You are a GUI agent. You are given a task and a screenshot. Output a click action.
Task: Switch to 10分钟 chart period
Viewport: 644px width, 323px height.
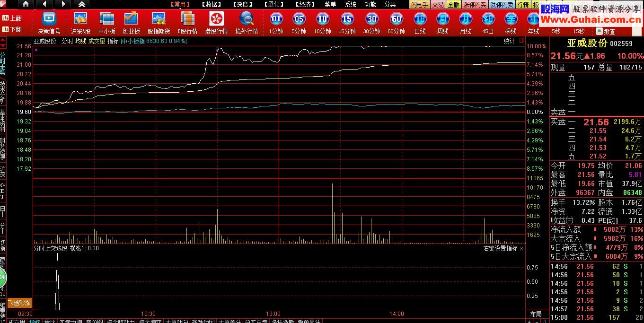[322, 23]
